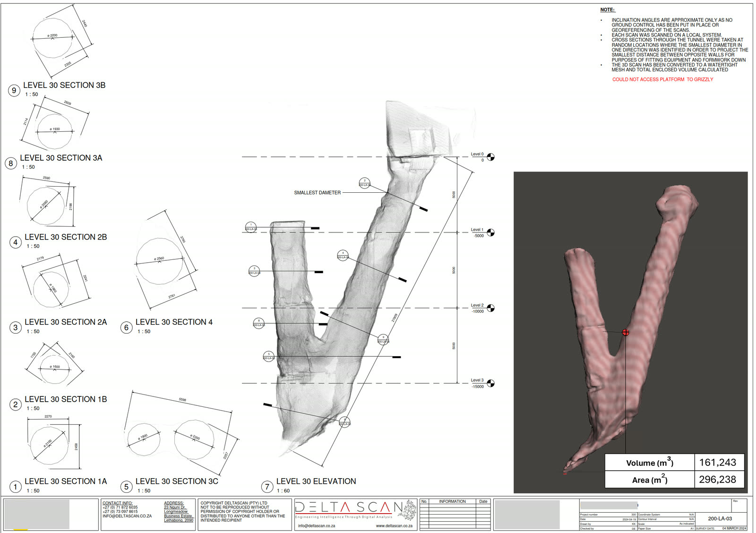This screenshot has height=533, width=756.
Task: Click the LEVEL 30 SECTION 2A title
Action: click(66, 322)
